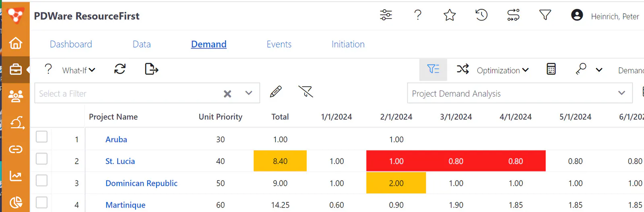Open the Aruba project link
The width and height of the screenshot is (644, 212).
coord(116,139)
